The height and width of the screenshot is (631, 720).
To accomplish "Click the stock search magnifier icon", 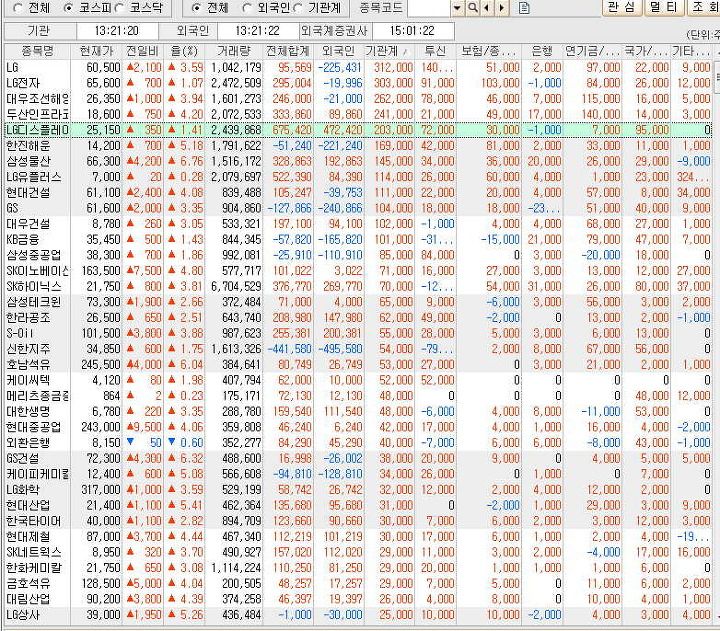I will pos(472,8).
